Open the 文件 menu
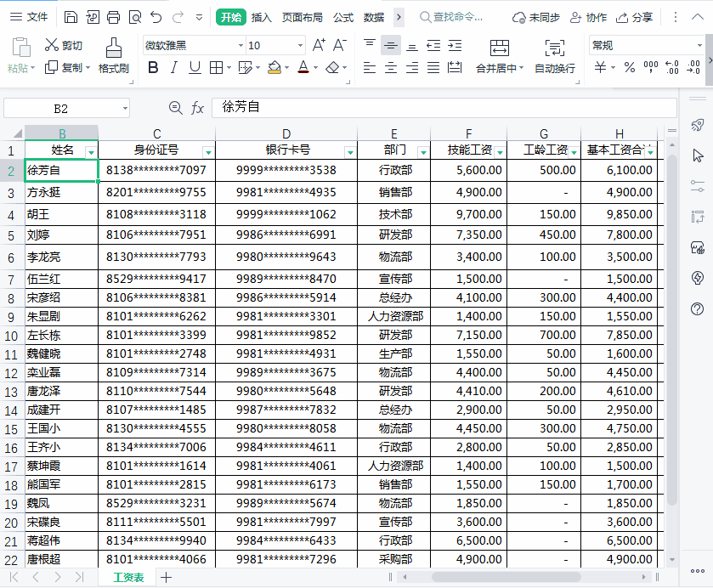Image resolution: width=713 pixels, height=588 pixels. [x=29, y=17]
